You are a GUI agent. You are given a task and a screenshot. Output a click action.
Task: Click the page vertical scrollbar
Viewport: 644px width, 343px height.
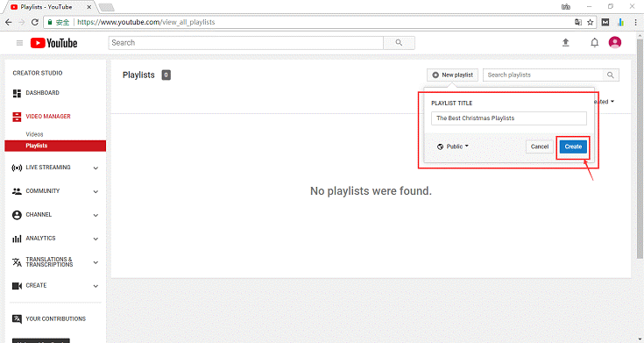click(640, 148)
